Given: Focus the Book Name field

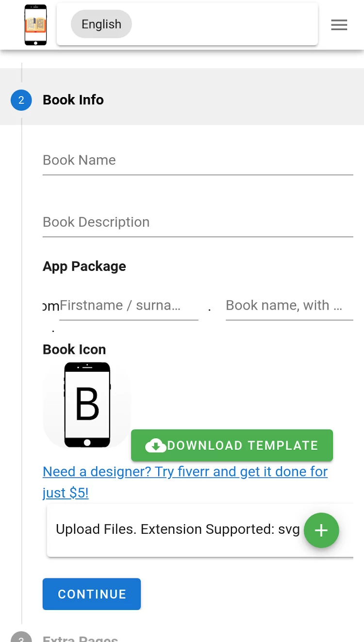Looking at the screenshot, I should coord(198,161).
